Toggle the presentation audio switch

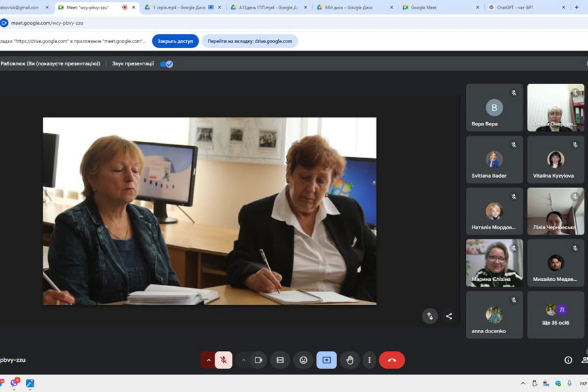point(167,64)
